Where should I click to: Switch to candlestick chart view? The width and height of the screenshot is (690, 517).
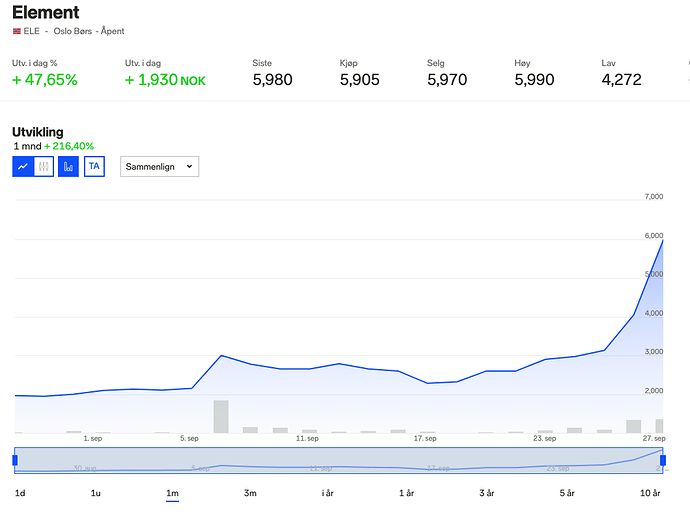44,166
